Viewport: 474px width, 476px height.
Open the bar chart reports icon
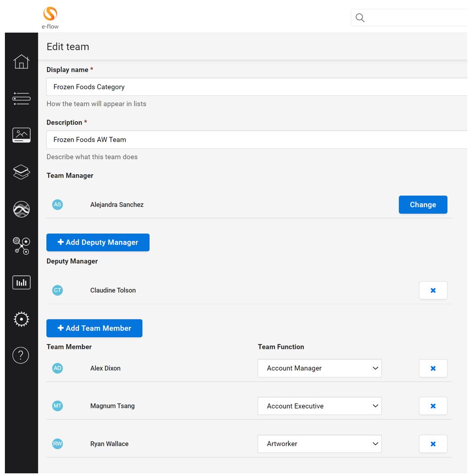pos(21,283)
